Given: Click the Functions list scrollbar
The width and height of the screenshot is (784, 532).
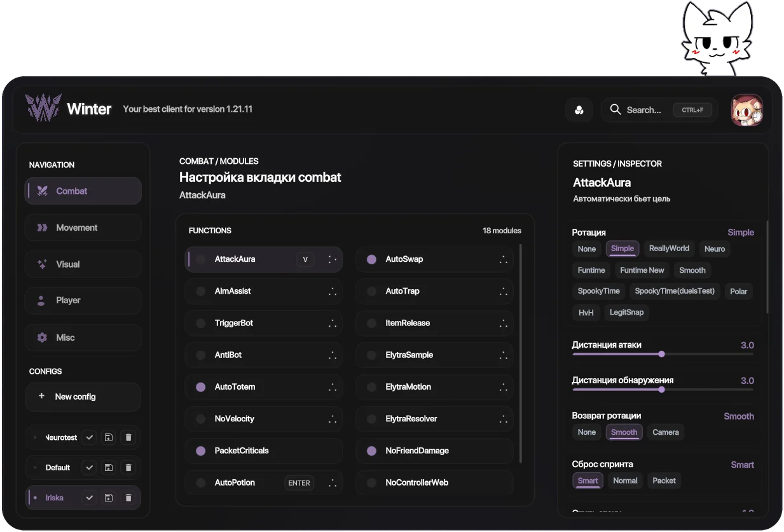Looking at the screenshot, I should point(521,353).
